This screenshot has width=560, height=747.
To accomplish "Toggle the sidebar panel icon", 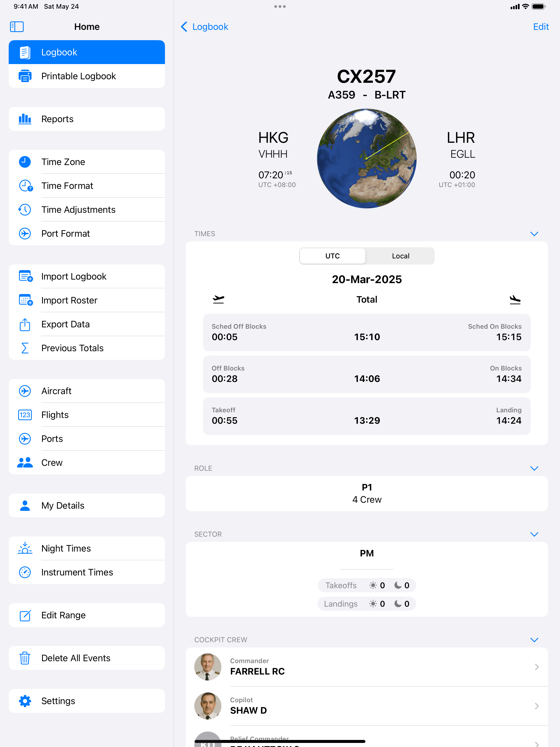I will point(17,27).
